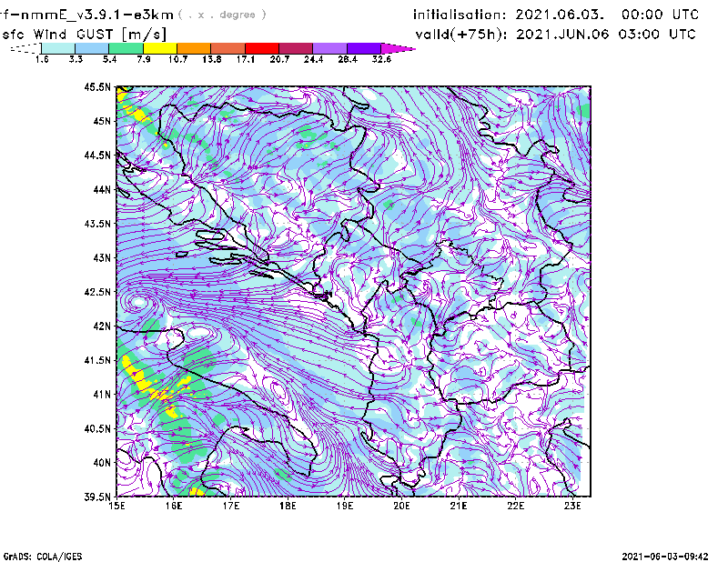Click the '18E' longitude label
Viewport: 728px width, 562px height.
point(288,506)
